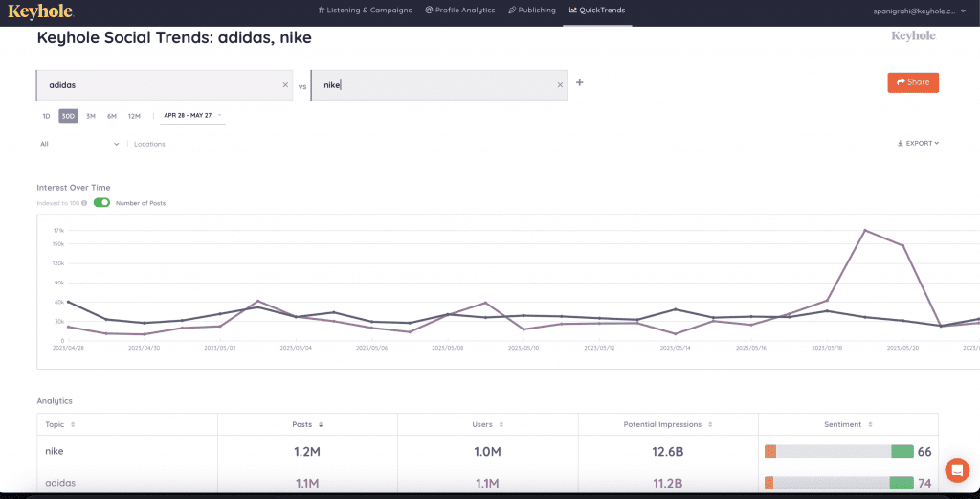Clear the nike search term
This screenshot has height=499, width=980.
pos(560,85)
